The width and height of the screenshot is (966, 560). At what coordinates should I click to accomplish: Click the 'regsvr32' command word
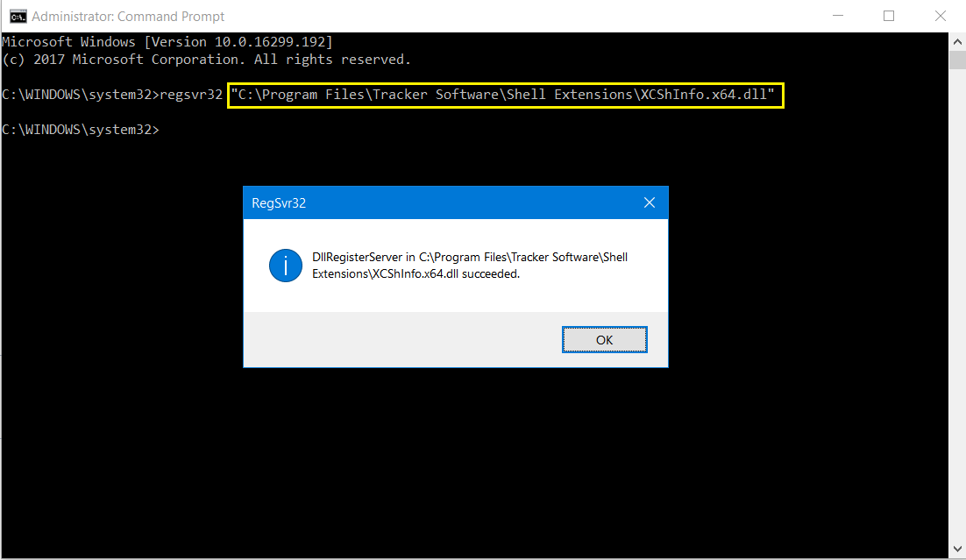click(191, 95)
